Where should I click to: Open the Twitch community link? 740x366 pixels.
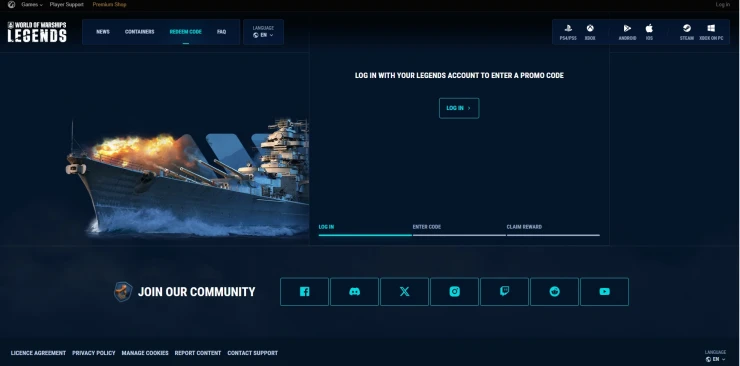coord(505,291)
